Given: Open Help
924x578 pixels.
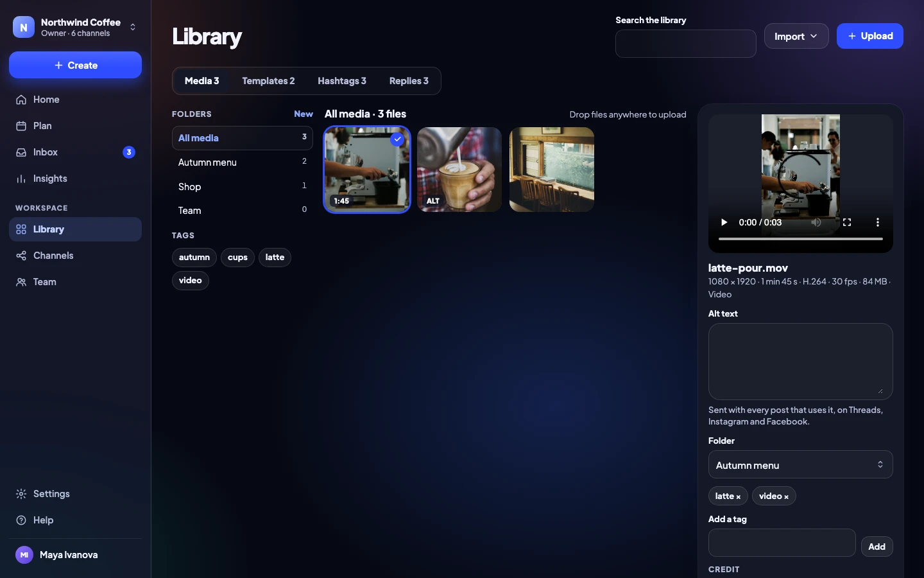Looking at the screenshot, I should coord(75,520).
